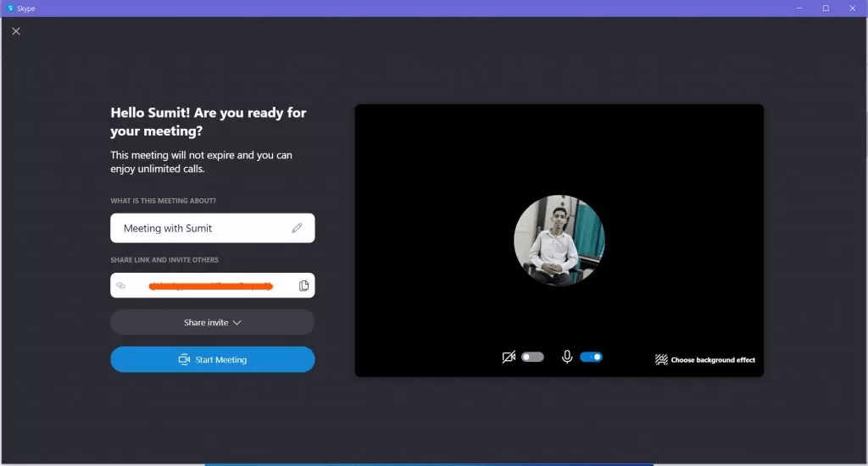Click the pencil icon to edit meeting name
This screenshot has width=868, height=466.
click(297, 228)
